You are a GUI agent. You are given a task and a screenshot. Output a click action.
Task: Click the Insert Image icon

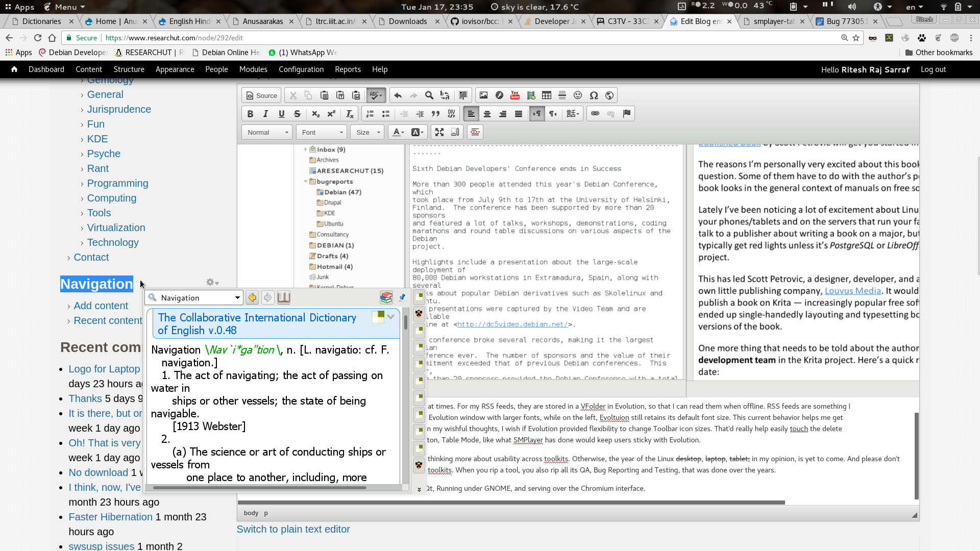coord(483,95)
